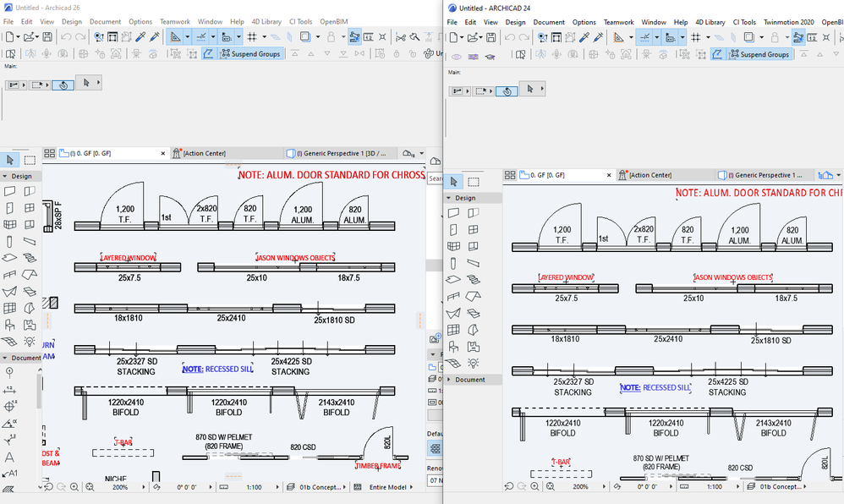Pick the Door tool in Archicad 26 toolbox
The height and width of the screenshot is (504, 844).
click(x=9, y=208)
